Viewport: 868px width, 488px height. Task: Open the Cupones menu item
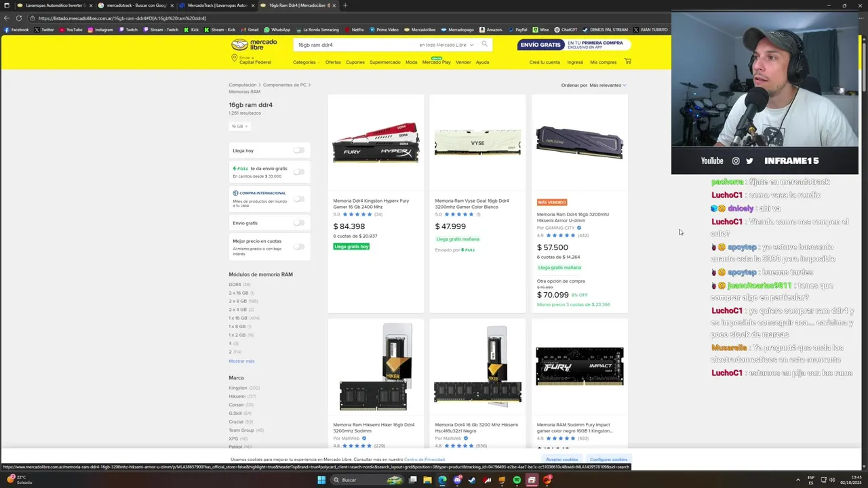point(355,62)
